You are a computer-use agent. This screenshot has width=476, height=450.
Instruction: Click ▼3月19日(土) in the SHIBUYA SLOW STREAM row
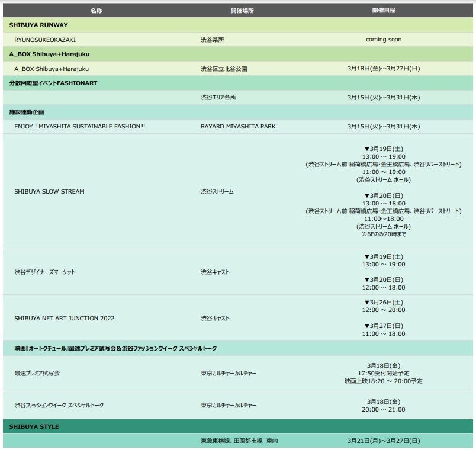point(384,149)
